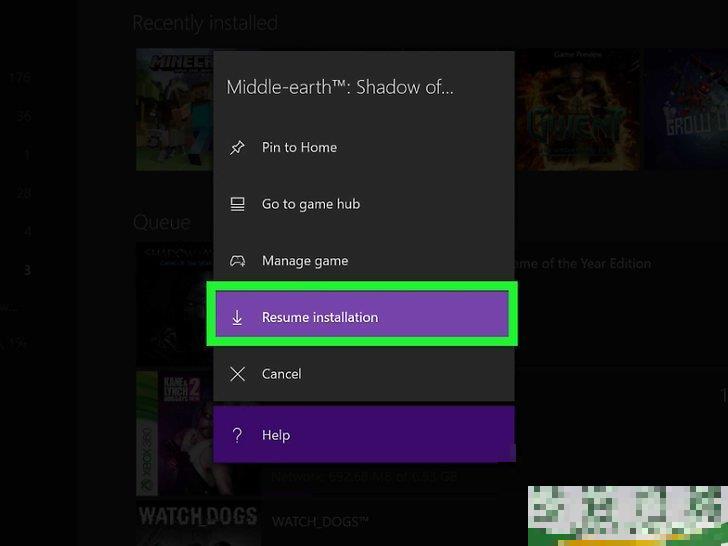728x546 pixels.
Task: Click the X icon beside Cancel
Action: click(x=237, y=374)
